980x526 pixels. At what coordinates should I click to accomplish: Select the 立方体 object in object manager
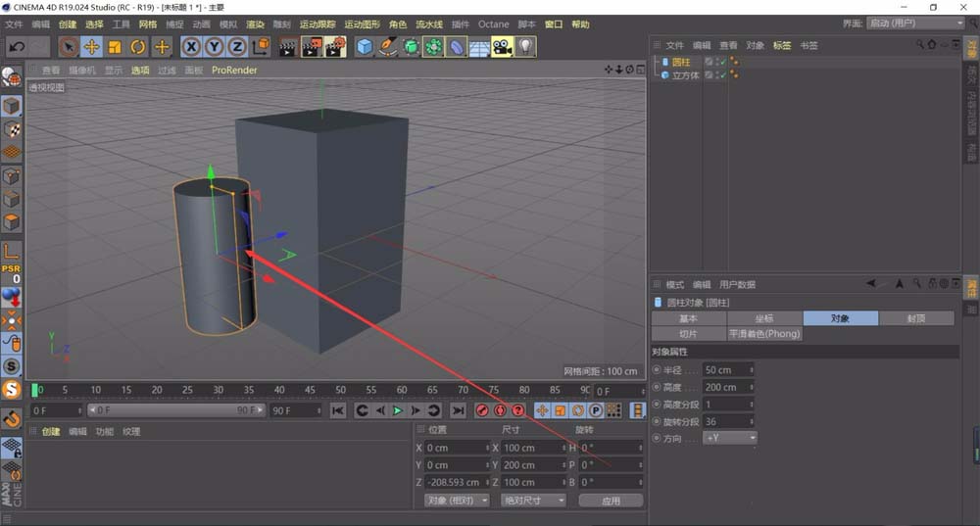coord(686,75)
